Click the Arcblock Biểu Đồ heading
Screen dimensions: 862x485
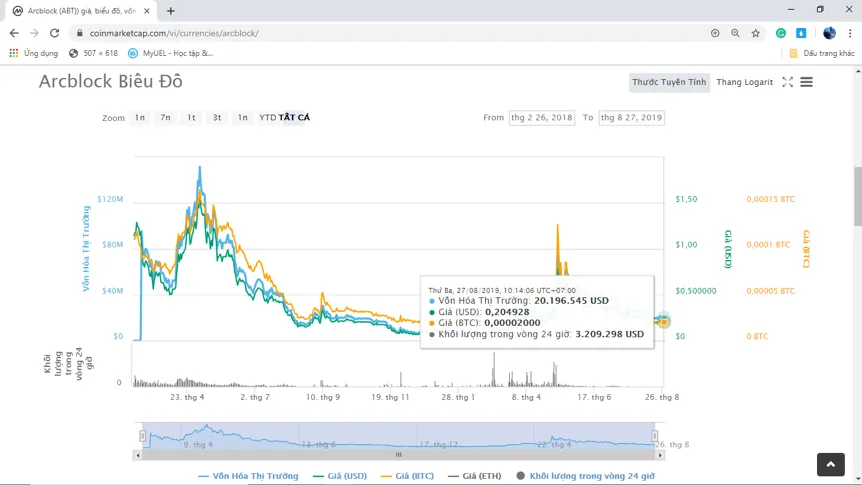tap(110, 81)
